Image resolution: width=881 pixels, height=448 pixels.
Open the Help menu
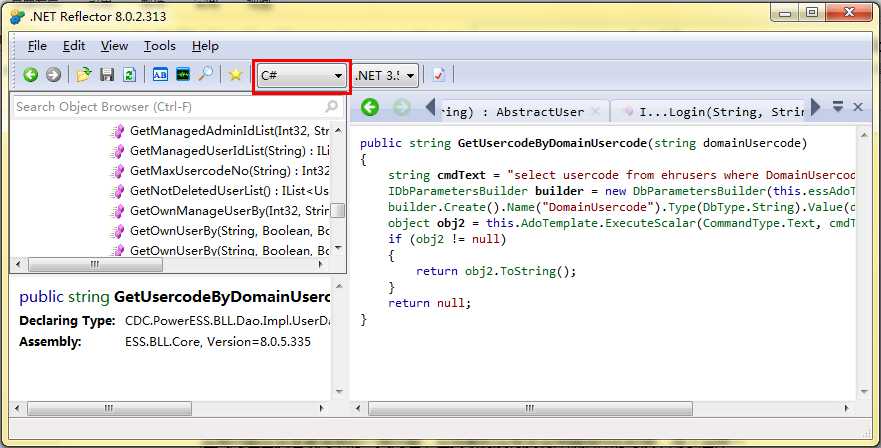[205, 46]
